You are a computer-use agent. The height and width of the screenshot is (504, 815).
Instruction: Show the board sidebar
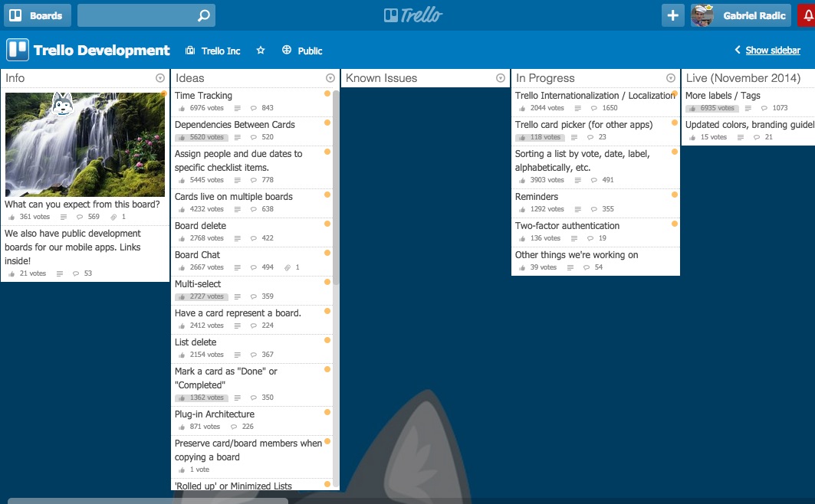771,50
